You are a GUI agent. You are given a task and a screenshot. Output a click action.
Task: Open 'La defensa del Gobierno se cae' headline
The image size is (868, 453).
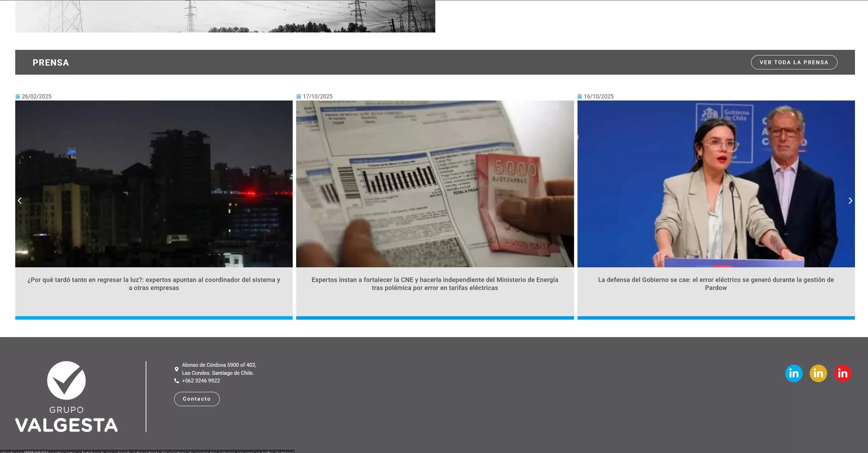point(716,284)
